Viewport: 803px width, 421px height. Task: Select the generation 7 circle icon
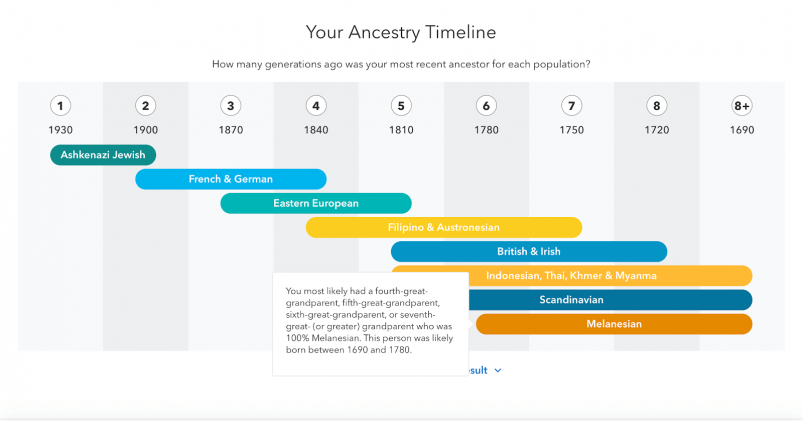click(572, 106)
